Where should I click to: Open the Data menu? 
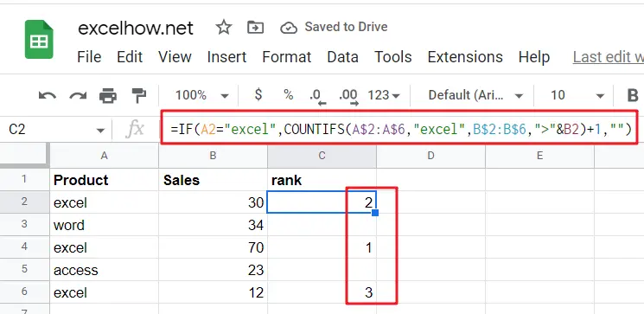(342, 57)
